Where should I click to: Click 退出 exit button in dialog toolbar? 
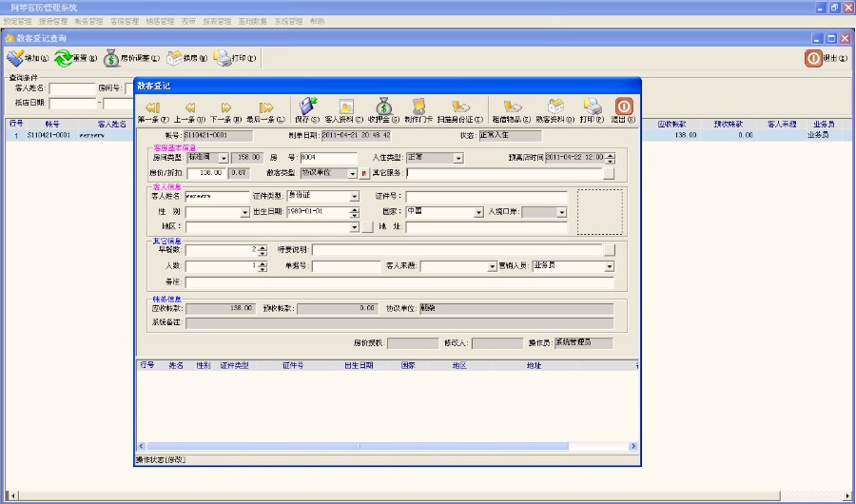[624, 107]
